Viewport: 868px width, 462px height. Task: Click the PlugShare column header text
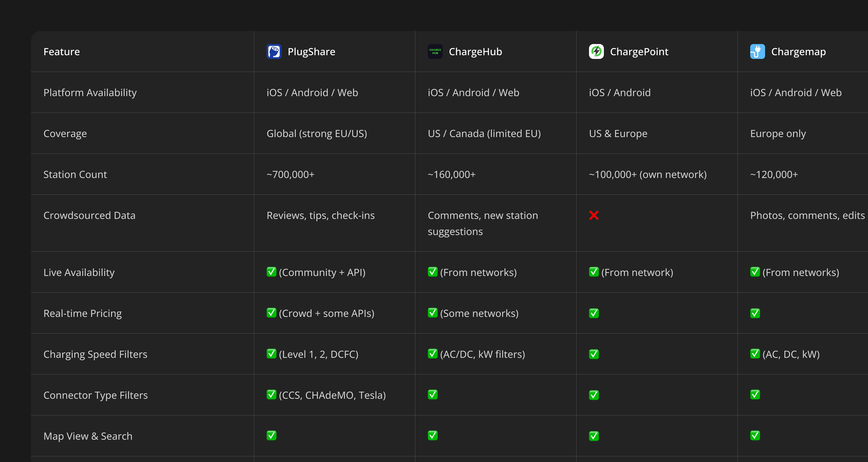pyautogui.click(x=311, y=51)
